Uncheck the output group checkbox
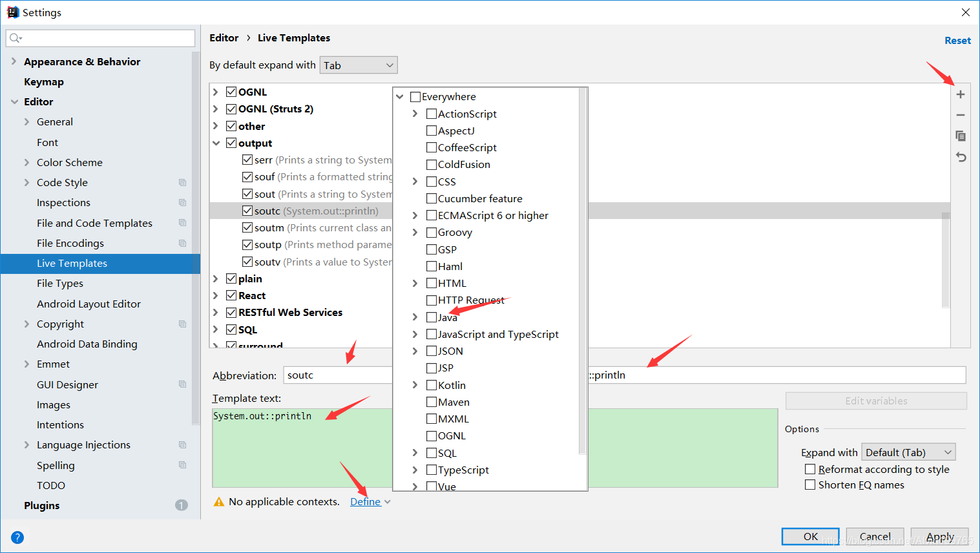Screen dimensions: 980x553 (x=231, y=143)
